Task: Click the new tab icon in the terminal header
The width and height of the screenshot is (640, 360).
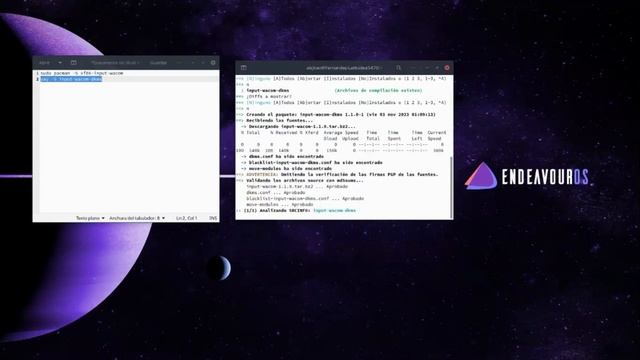Action: (x=244, y=68)
